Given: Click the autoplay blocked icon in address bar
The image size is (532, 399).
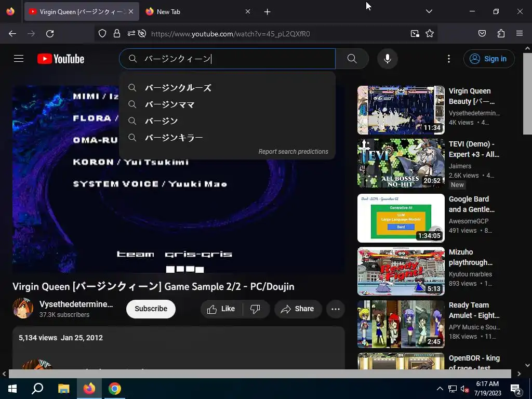Looking at the screenshot, I should (x=142, y=33).
